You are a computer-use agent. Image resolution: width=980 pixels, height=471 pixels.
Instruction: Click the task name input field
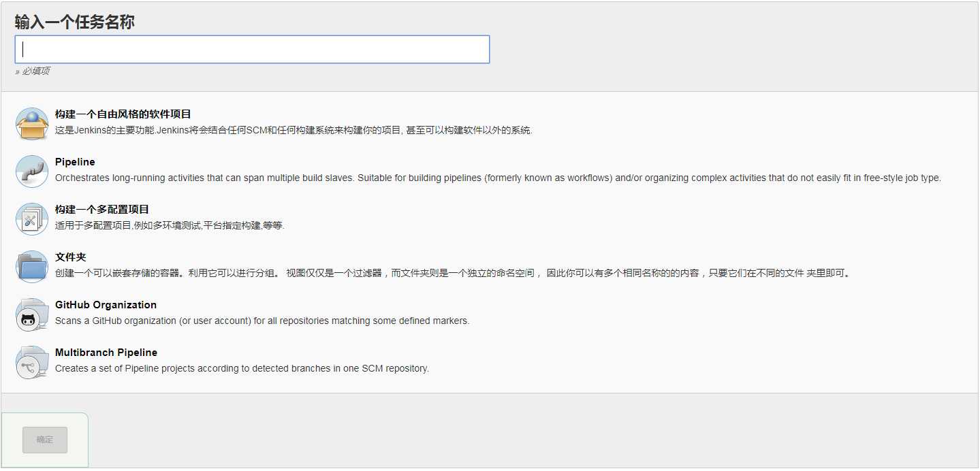pyautogui.click(x=252, y=50)
